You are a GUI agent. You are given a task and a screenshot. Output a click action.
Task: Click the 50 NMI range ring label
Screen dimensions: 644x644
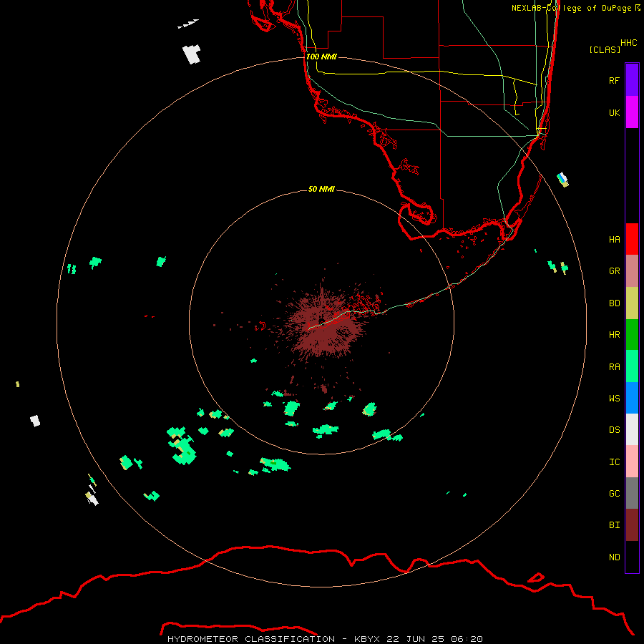click(321, 189)
